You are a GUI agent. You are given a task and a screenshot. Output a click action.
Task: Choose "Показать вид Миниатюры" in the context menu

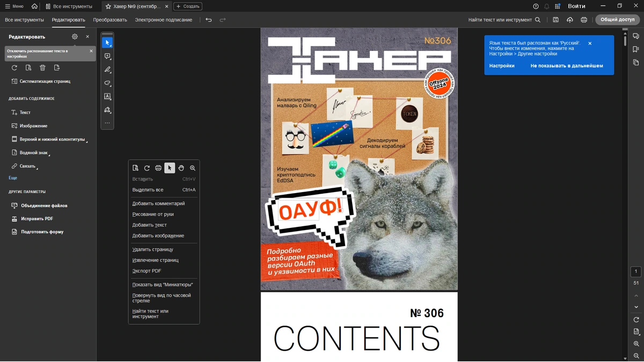tap(164, 284)
